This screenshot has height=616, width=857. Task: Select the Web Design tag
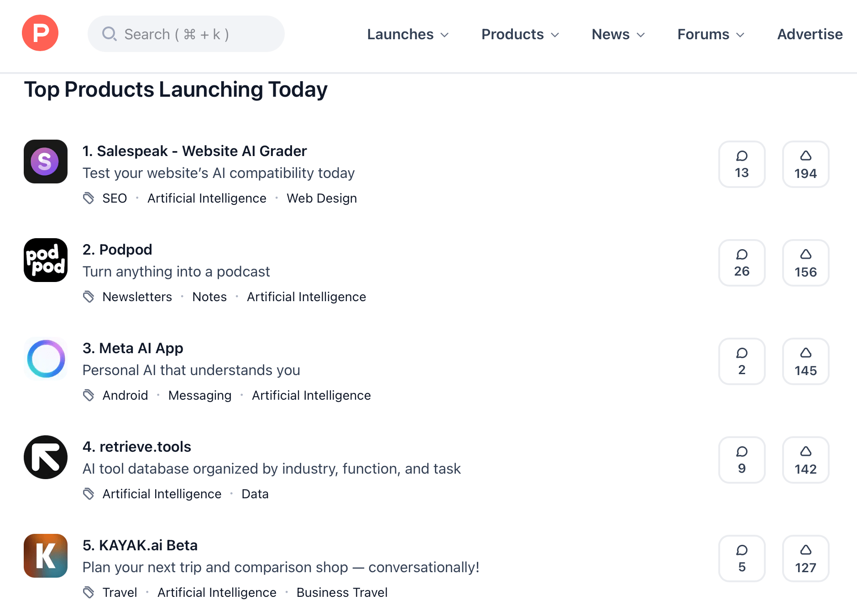click(x=322, y=198)
